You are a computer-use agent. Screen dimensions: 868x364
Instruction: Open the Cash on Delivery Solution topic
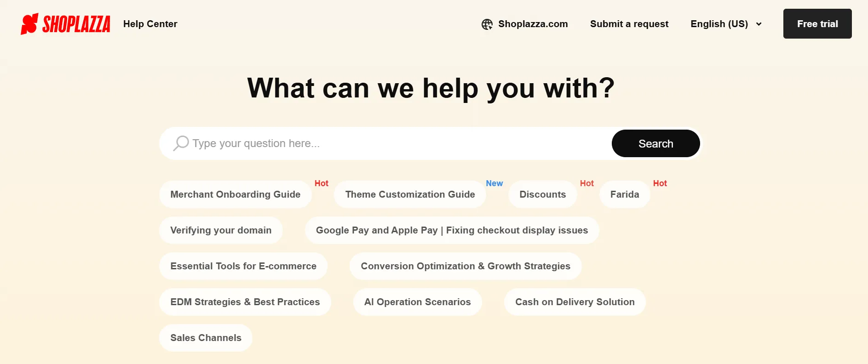[x=575, y=301]
